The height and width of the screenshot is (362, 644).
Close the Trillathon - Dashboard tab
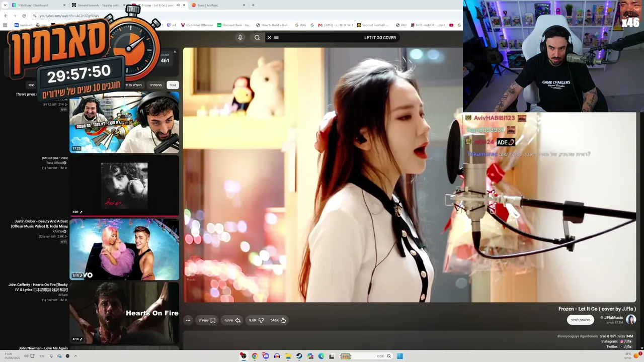click(x=64, y=5)
